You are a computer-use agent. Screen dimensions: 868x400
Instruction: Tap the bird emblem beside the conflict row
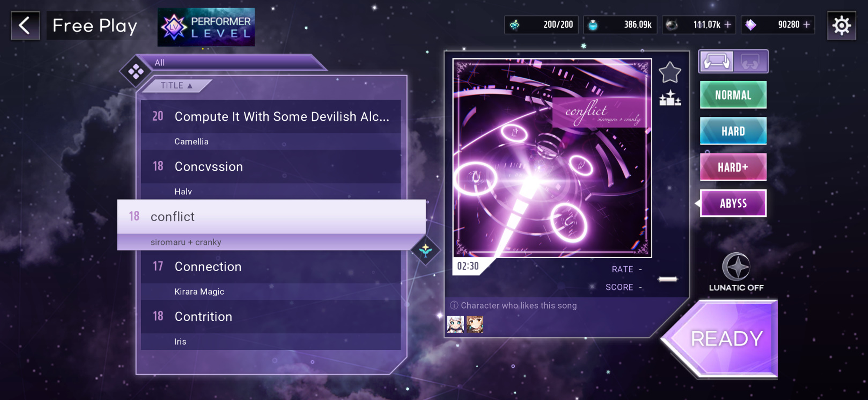tap(426, 250)
